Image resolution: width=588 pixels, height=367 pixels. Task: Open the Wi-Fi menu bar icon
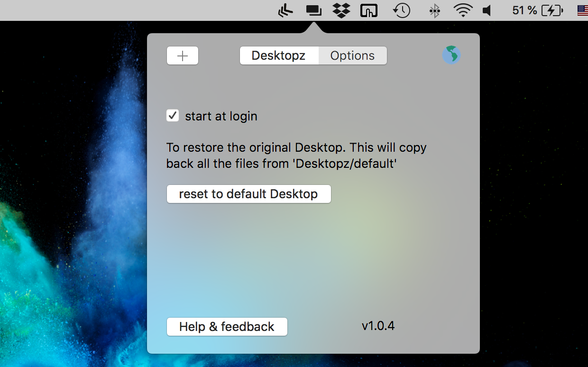463,10
